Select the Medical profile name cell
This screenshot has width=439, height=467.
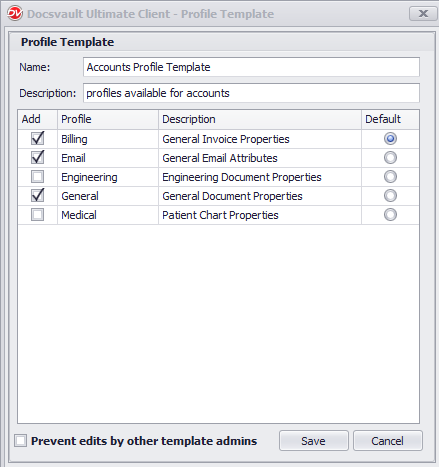[108, 215]
